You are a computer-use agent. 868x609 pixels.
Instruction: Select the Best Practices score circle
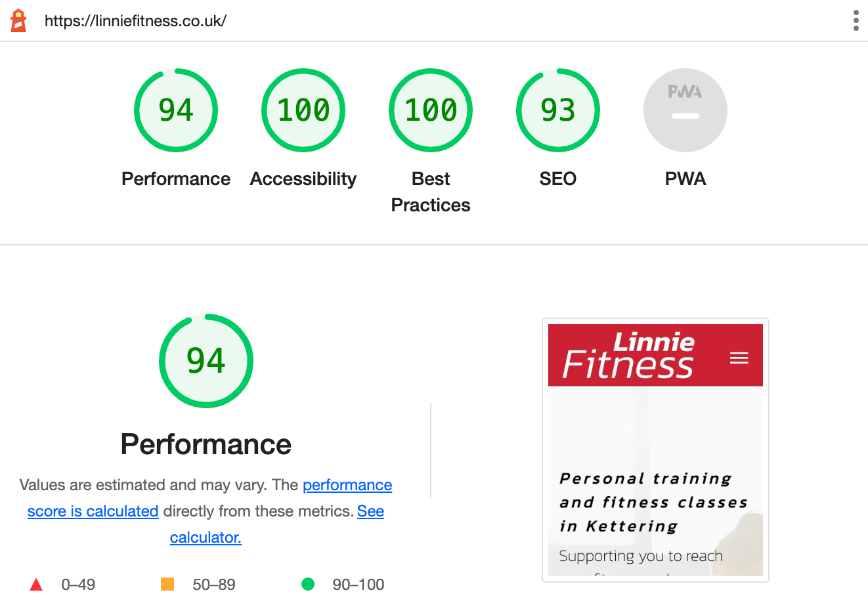(430, 110)
